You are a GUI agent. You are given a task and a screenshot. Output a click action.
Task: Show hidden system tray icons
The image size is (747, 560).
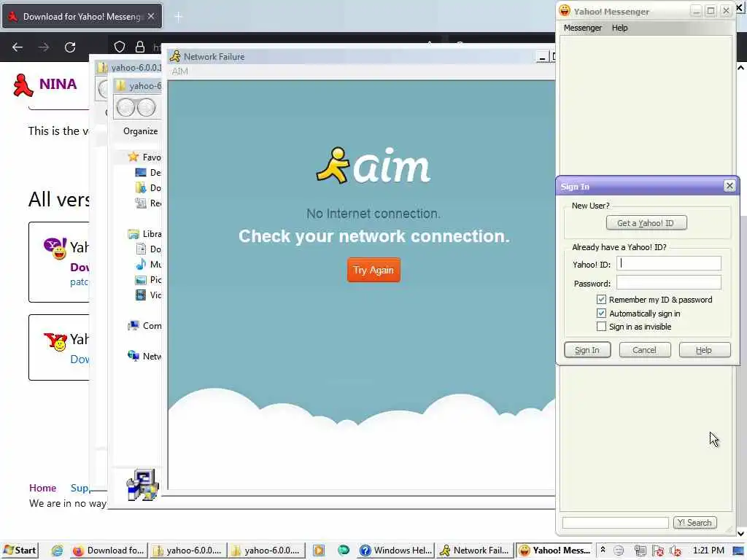(603, 550)
